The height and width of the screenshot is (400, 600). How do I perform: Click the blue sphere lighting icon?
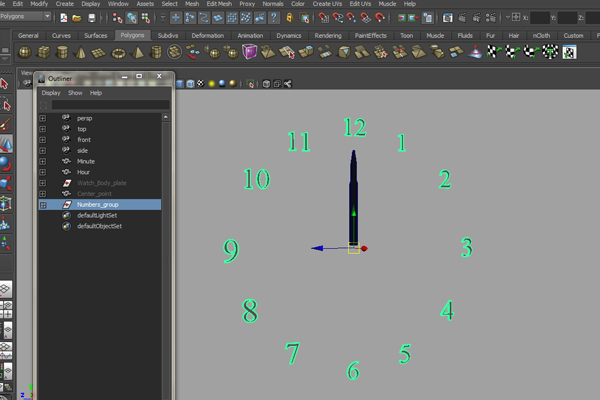click(x=222, y=83)
